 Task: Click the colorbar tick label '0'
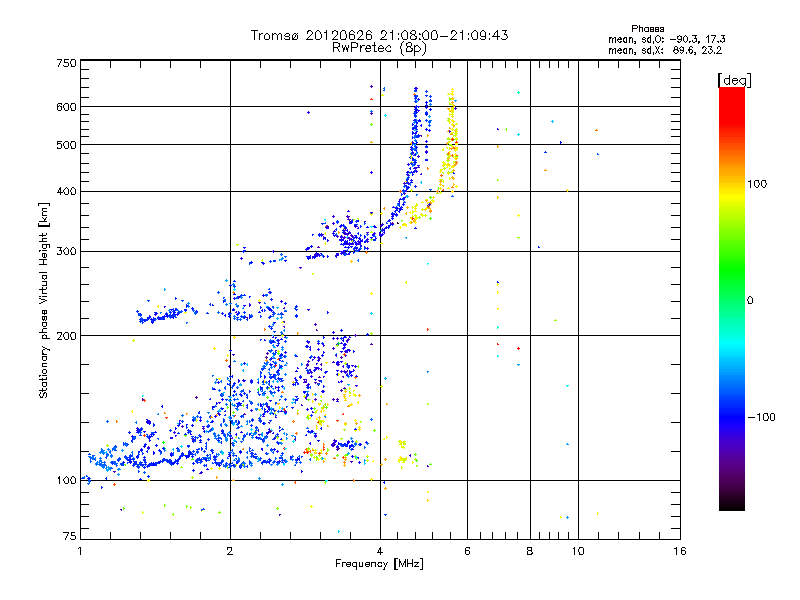tap(750, 301)
